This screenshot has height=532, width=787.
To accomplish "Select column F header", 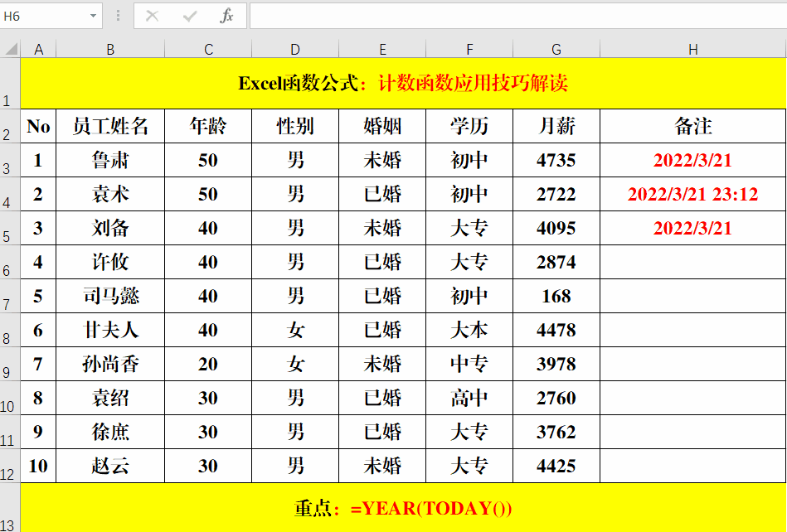I will pos(469,49).
